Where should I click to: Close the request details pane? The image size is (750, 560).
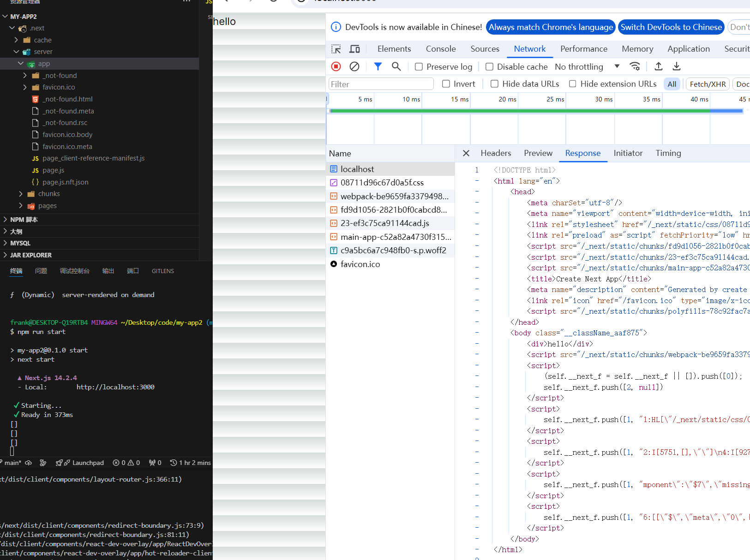click(x=466, y=153)
